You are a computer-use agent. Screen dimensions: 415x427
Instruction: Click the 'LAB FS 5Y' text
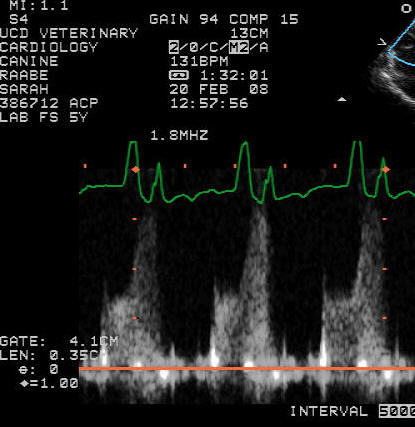tap(44, 117)
